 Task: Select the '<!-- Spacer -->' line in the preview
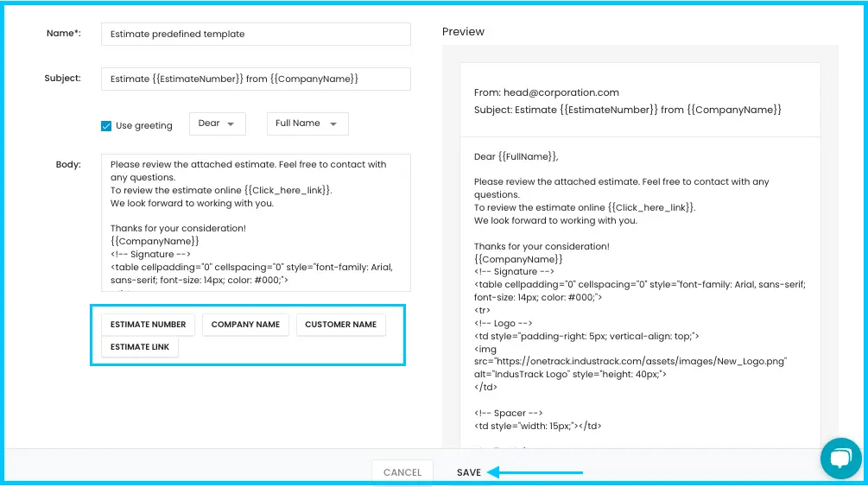tap(508, 413)
